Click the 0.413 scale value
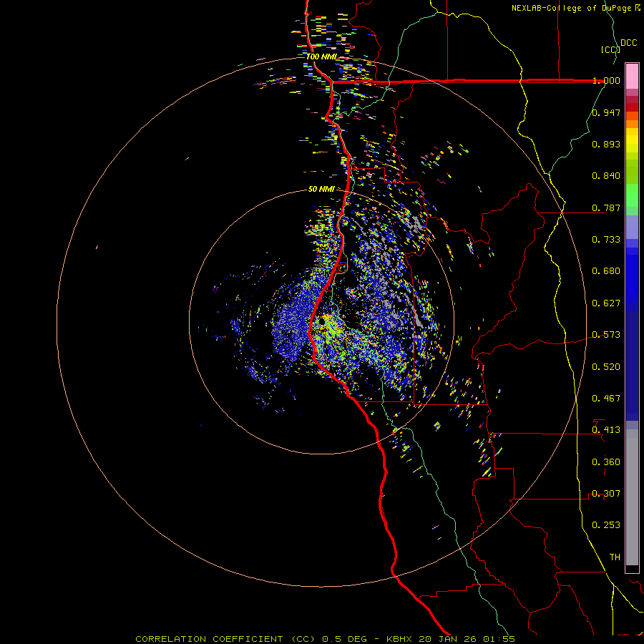This screenshot has height=644, width=644. (x=606, y=430)
